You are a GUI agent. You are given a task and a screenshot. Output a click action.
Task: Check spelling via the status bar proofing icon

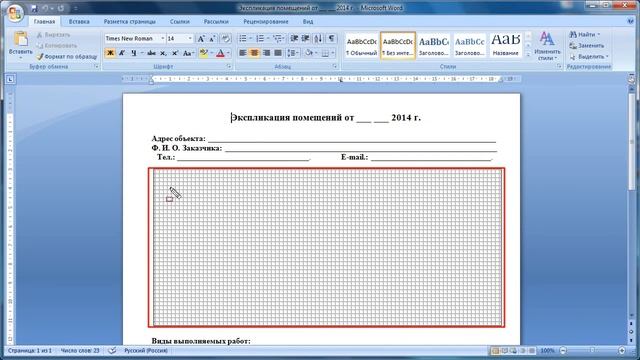click(x=112, y=351)
